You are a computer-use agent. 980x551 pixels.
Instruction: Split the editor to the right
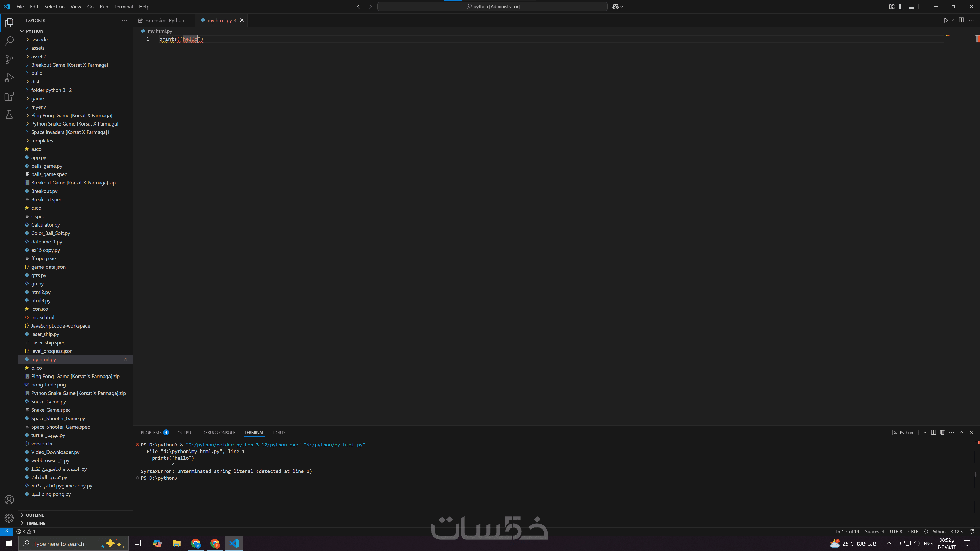pos(961,20)
